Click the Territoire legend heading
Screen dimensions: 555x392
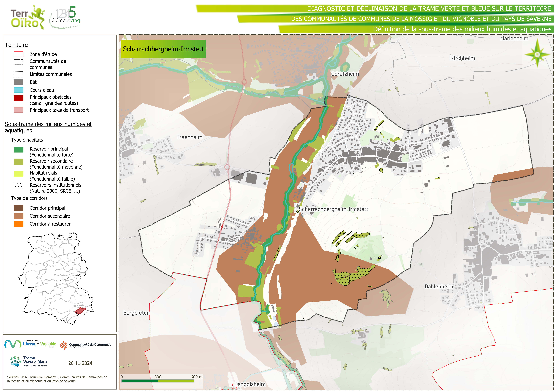[16, 45]
